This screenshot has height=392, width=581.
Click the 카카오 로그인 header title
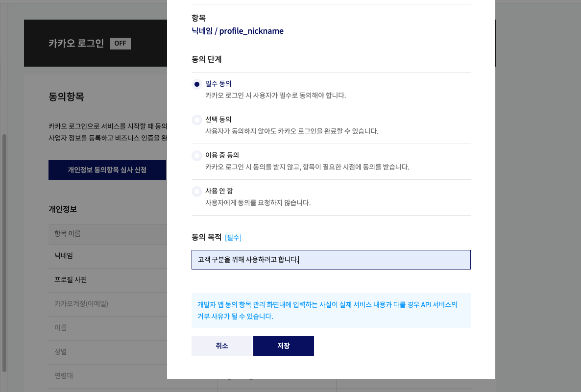(x=76, y=43)
